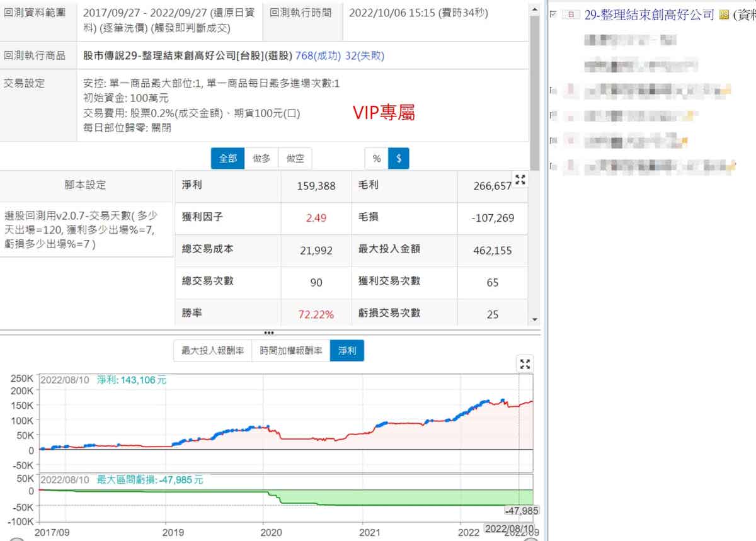Image resolution: width=756 pixels, height=541 pixels.
Task: Click the scroll-up arrow of the report
Action: (535, 8)
